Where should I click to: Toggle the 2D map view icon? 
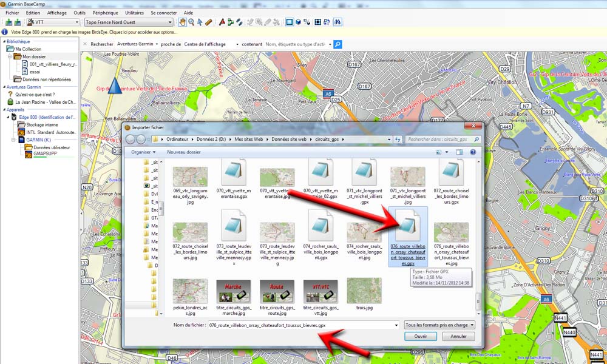point(289,22)
